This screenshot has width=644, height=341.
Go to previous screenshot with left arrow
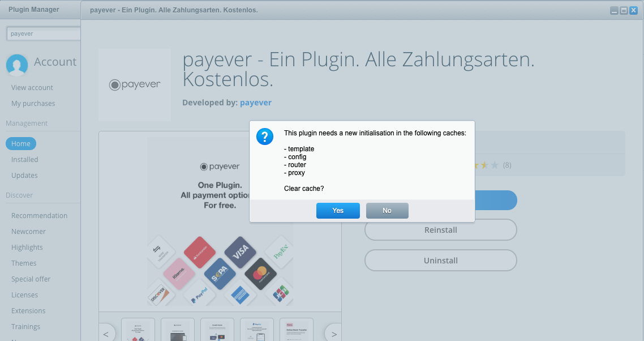pyautogui.click(x=106, y=334)
